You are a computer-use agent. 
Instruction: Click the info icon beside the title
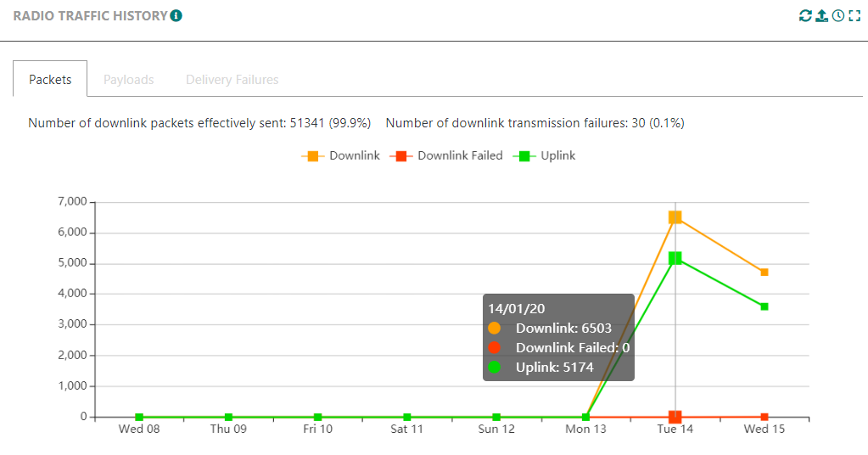pyautogui.click(x=176, y=16)
